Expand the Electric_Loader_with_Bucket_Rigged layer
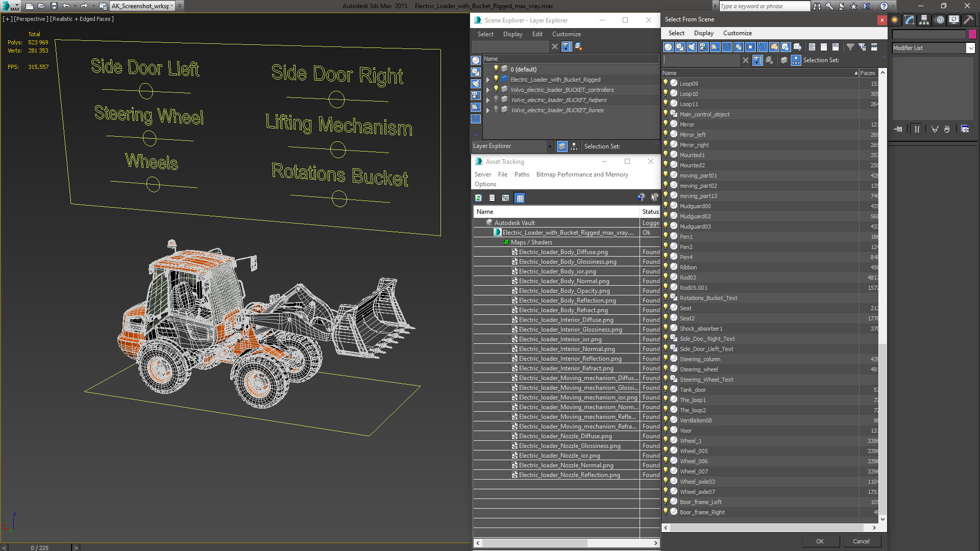The width and height of the screenshot is (980, 551). (488, 80)
